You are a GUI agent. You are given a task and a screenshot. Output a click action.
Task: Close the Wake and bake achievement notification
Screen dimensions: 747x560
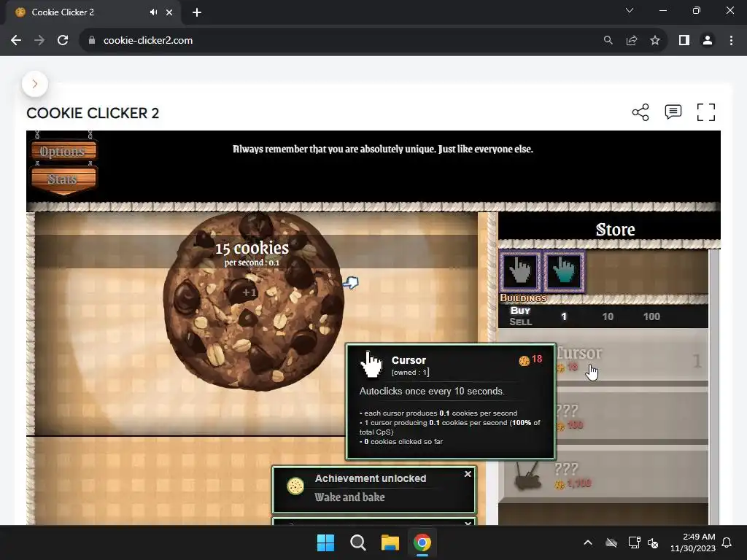(468, 474)
